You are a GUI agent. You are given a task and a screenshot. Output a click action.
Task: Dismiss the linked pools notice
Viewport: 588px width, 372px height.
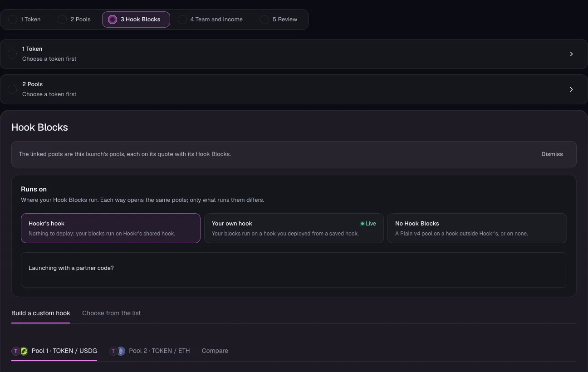pyautogui.click(x=552, y=154)
